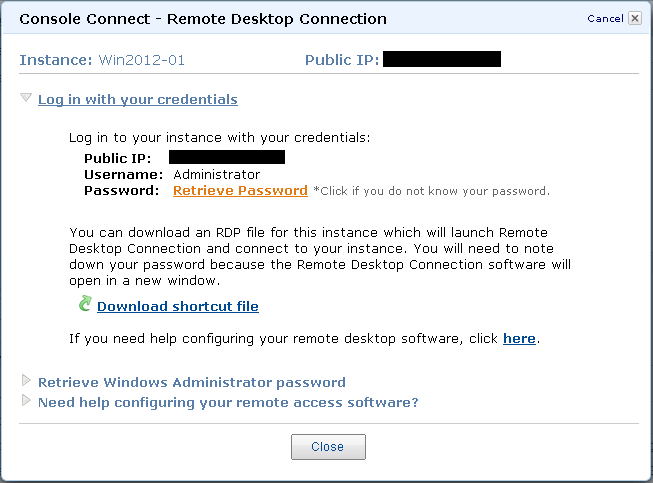Expand Retrieve Windows Administrator password triangle

(26, 382)
